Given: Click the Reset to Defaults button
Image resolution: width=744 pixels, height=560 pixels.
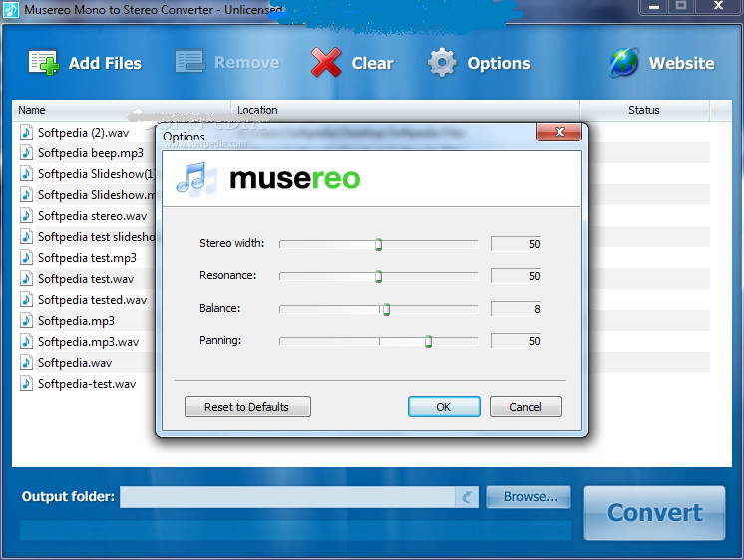Looking at the screenshot, I should 247,407.
